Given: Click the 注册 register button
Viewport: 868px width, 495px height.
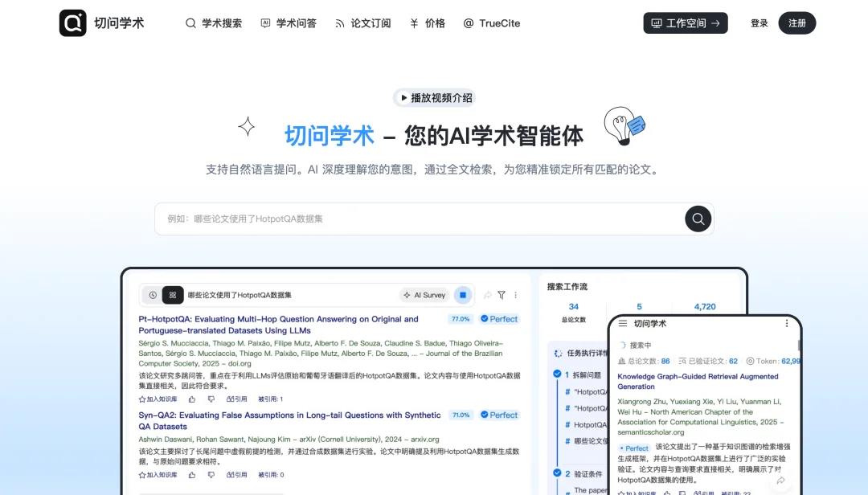Looking at the screenshot, I should [796, 22].
